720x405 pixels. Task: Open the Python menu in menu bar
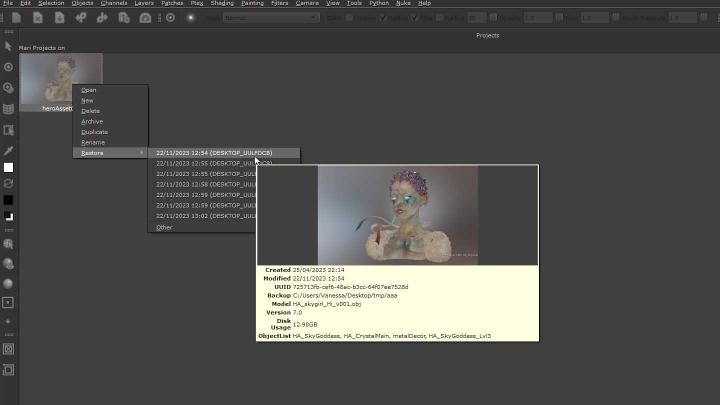tap(379, 4)
